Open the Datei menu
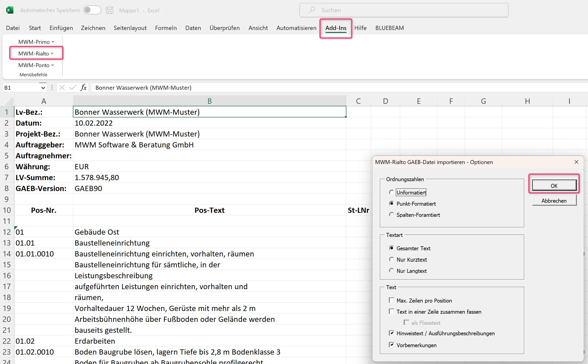588x364 pixels. point(13,28)
